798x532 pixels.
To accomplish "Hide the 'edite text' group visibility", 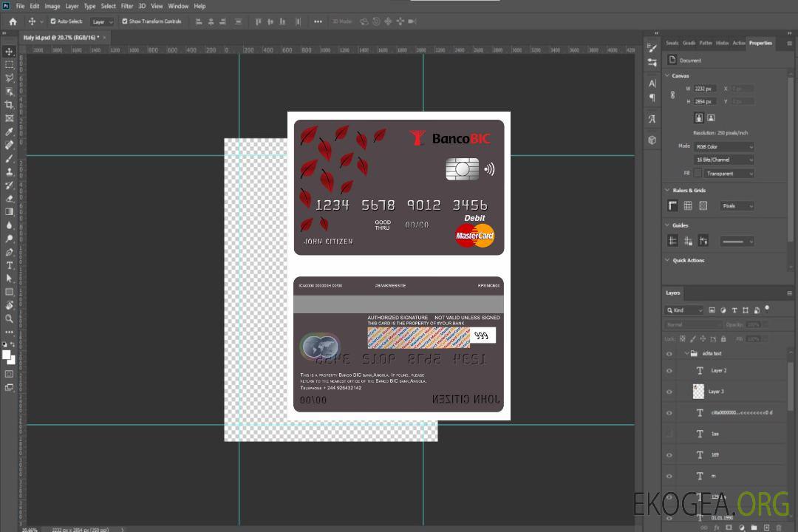I will pos(669,354).
